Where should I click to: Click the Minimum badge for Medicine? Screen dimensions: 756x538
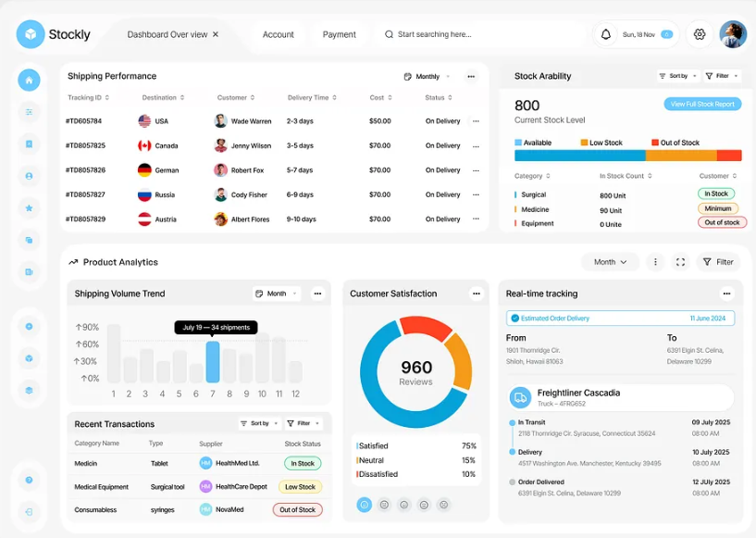[718, 208]
